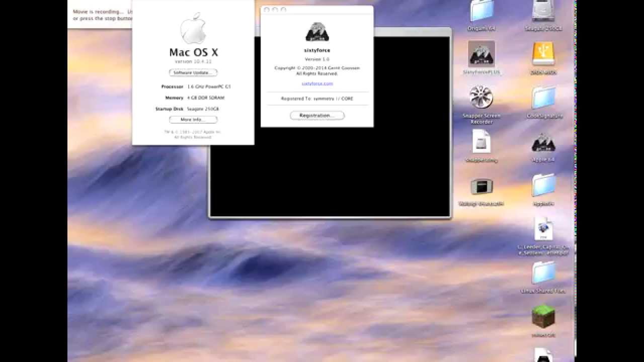Select the orange USB drive icon
Viewport: 644px width, 362px height.
pos(543,54)
